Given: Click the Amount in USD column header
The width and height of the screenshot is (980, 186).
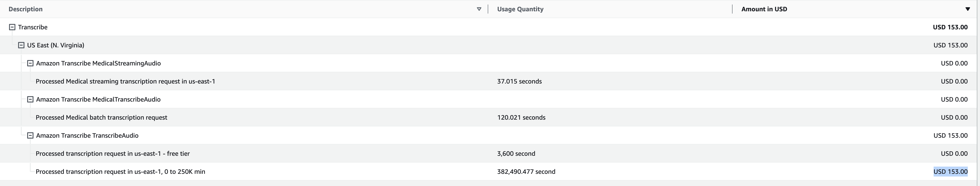Looking at the screenshot, I should click(x=764, y=9).
